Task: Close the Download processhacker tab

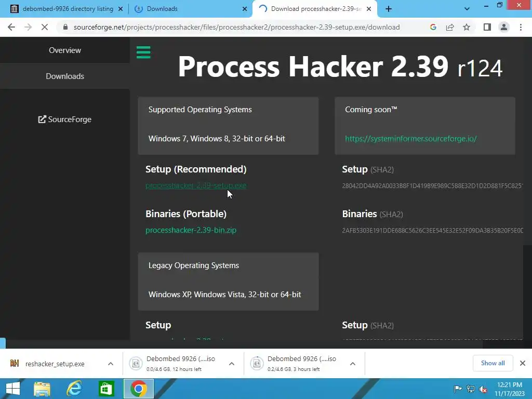Action: pos(369,9)
